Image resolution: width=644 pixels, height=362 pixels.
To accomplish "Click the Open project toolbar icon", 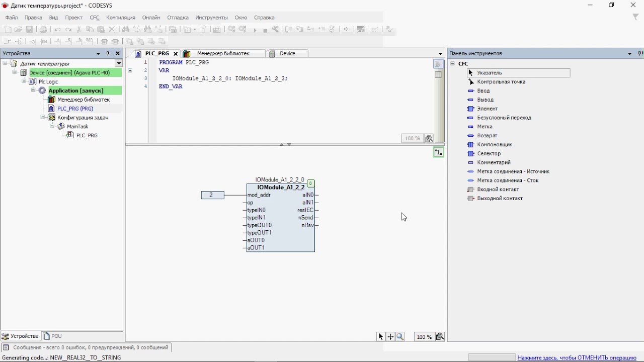I will pos(18,30).
